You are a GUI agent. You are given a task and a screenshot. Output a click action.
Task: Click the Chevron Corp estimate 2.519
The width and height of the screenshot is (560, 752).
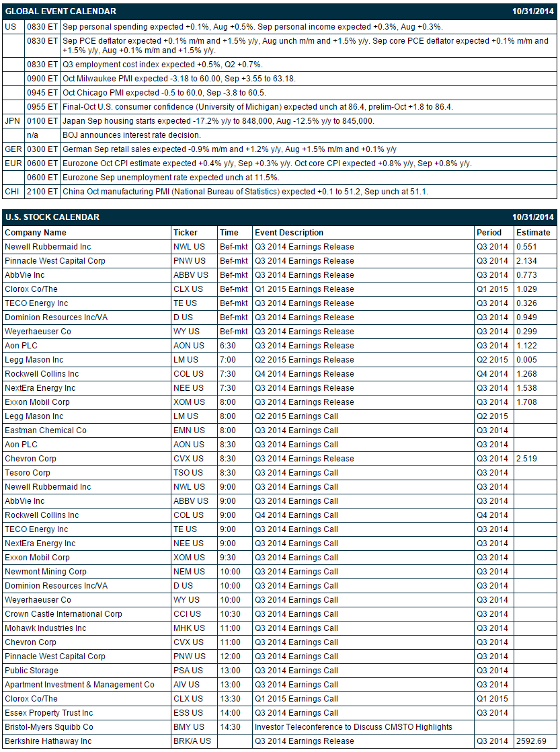[x=526, y=459]
